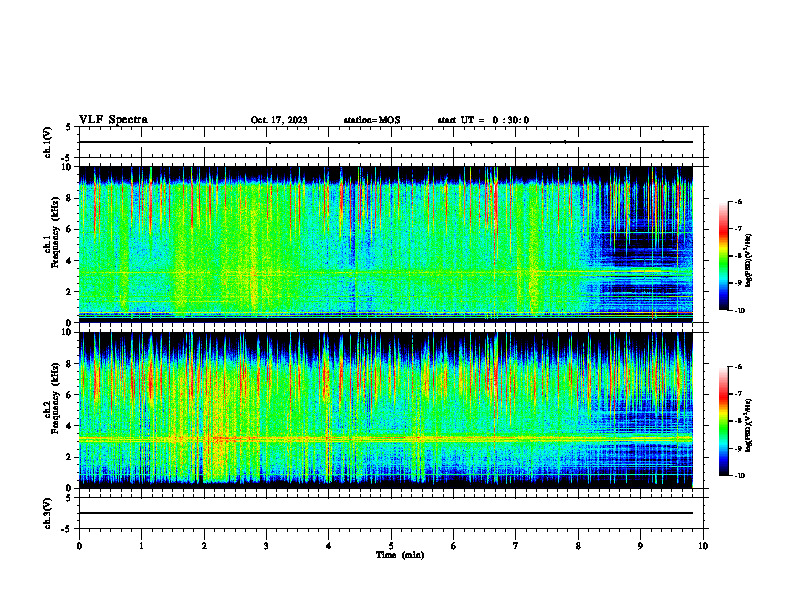Screen dimensions: 792x612
Task: Click the "4" kHz tick on ch.2 frequency axis
Action: (70, 426)
